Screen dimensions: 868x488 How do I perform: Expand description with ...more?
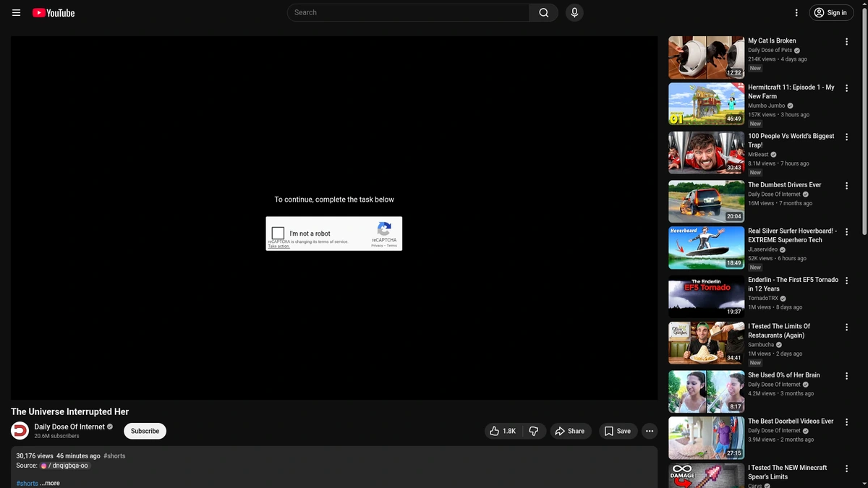click(x=50, y=483)
